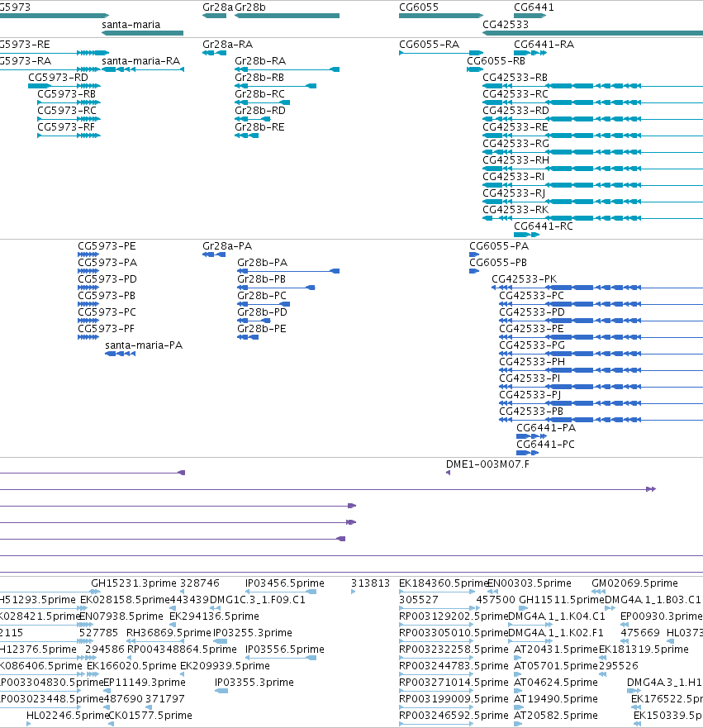Click transcript label Gr28b-RB

click(x=259, y=78)
